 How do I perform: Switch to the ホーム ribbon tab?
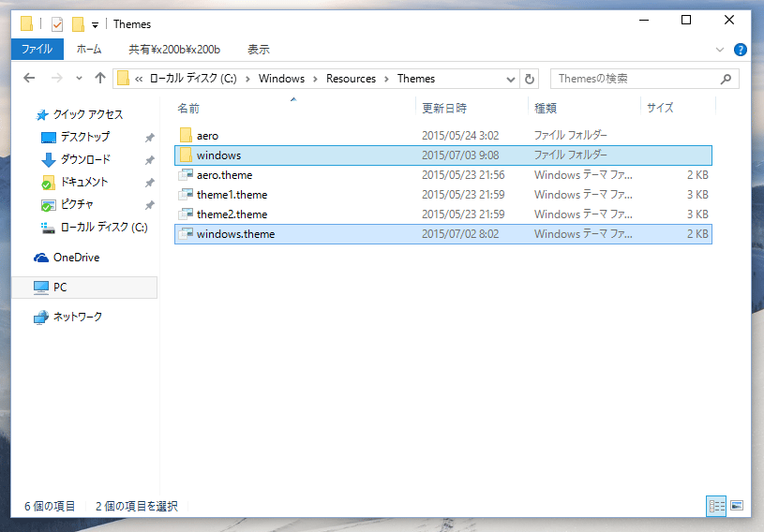89,49
